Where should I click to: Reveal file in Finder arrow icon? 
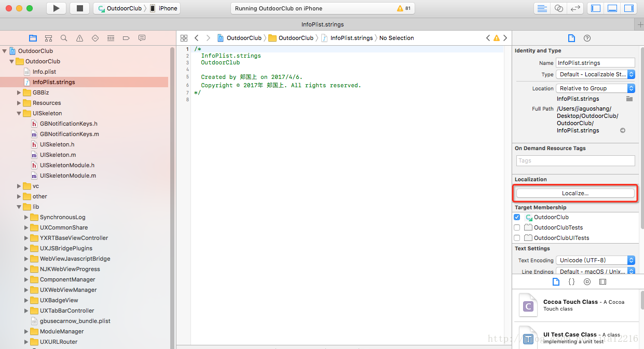tap(623, 130)
